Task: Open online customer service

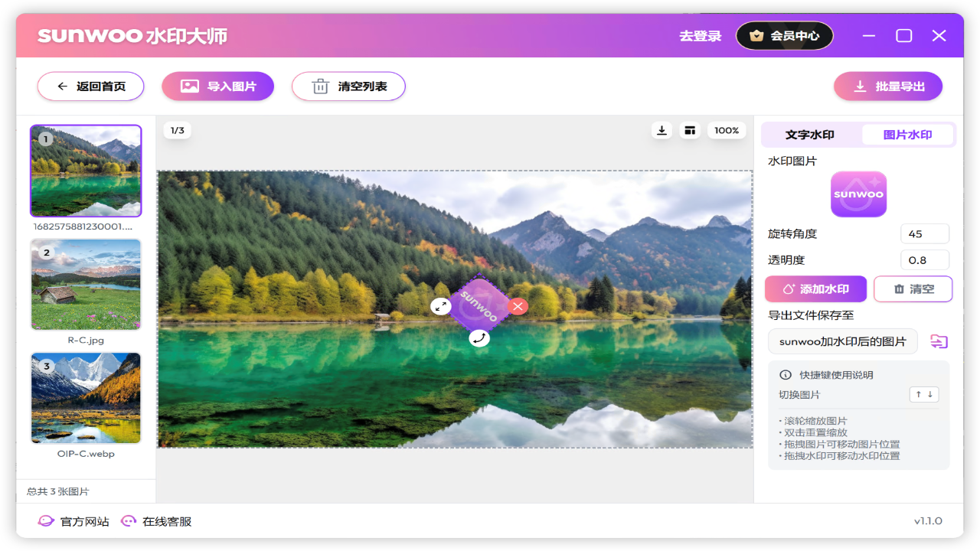Action: coord(157,521)
